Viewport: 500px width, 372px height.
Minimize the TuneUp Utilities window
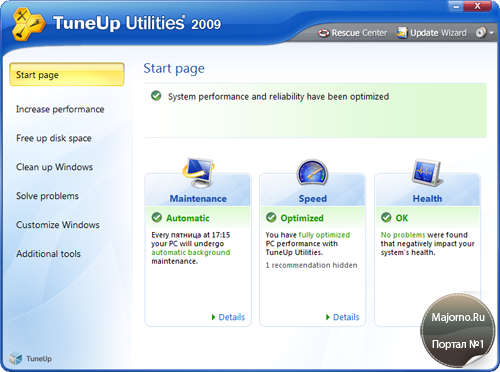point(456,7)
